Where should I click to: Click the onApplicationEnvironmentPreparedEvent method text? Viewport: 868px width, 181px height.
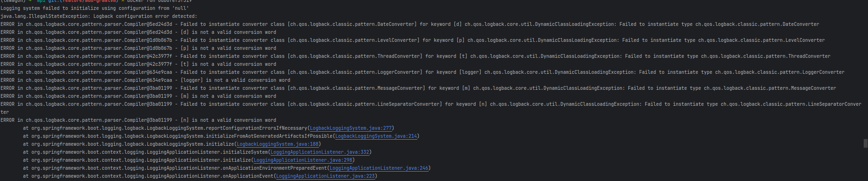coord(275,168)
